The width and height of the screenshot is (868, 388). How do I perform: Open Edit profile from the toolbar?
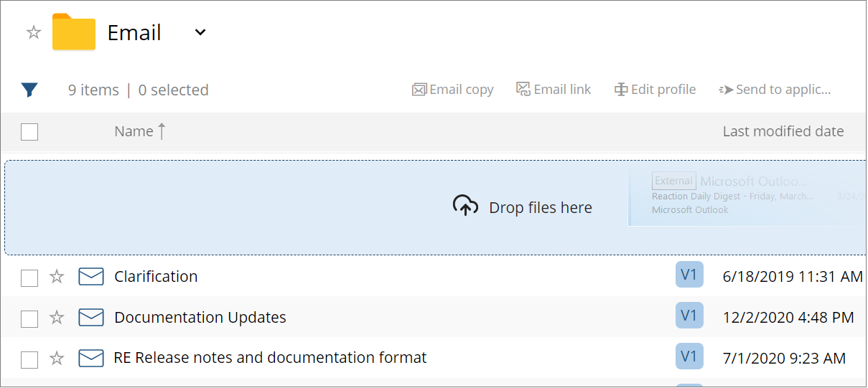pos(655,90)
